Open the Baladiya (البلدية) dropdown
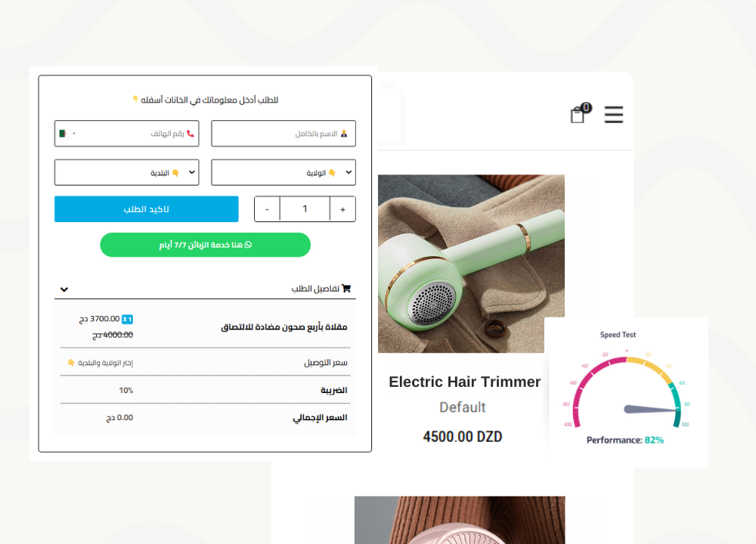Screen dimensions: 756x544 click(127, 172)
